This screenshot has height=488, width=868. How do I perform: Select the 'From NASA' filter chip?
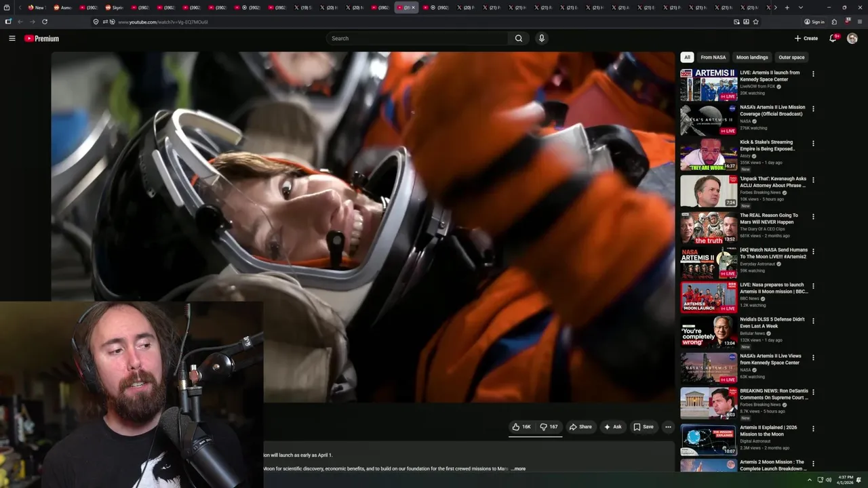[713, 58]
